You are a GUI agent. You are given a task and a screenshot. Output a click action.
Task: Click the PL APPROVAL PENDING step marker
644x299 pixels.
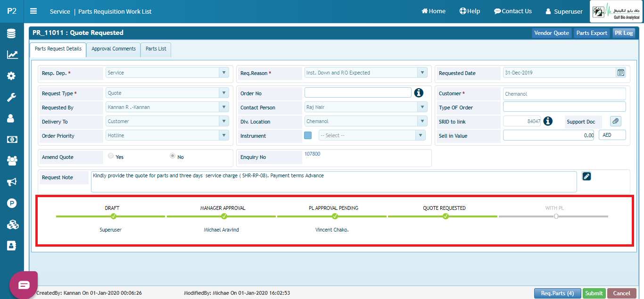(x=335, y=216)
